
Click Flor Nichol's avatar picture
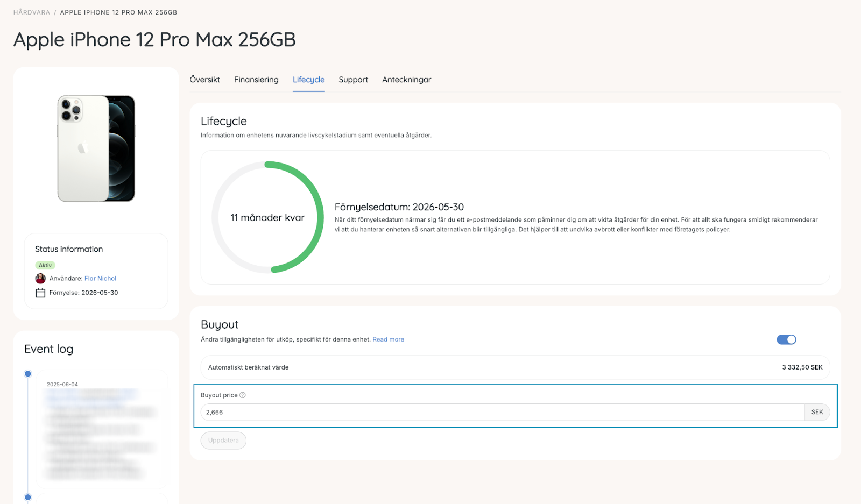(40, 278)
